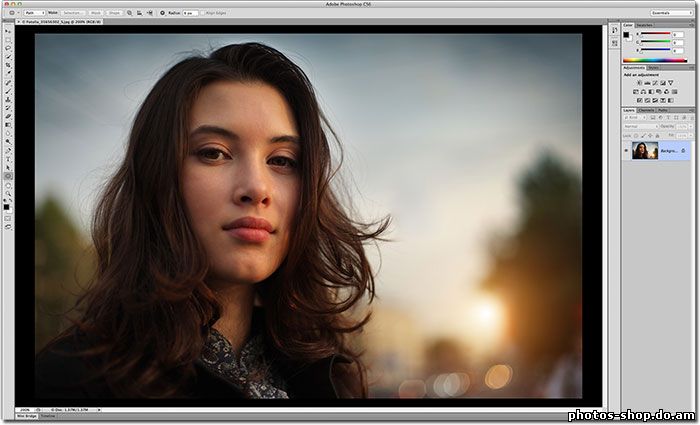Select the Move tool in the toolbar

coord(8,29)
